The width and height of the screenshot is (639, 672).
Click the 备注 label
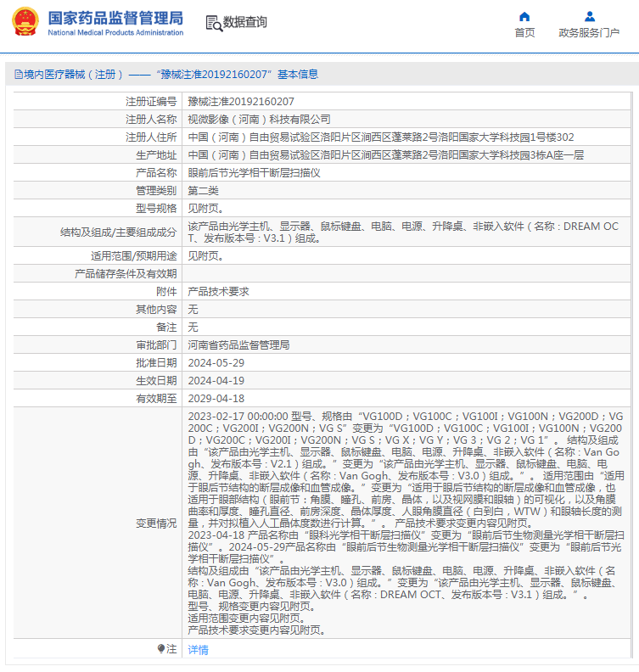pyautogui.click(x=166, y=328)
